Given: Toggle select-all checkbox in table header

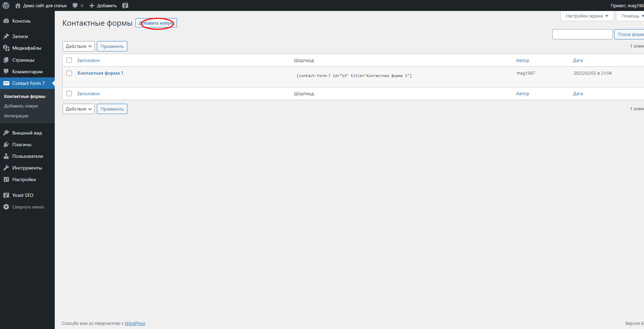Looking at the screenshot, I should pyautogui.click(x=69, y=60).
